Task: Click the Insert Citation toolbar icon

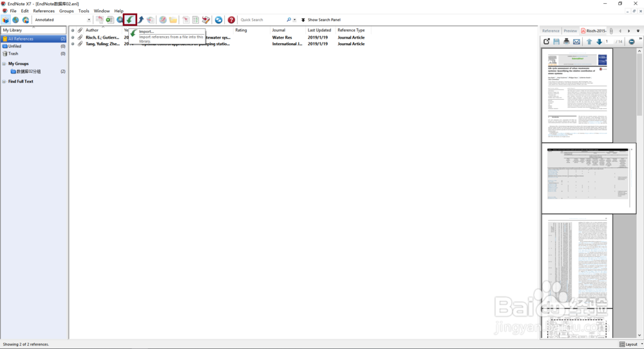Action: 185,20
